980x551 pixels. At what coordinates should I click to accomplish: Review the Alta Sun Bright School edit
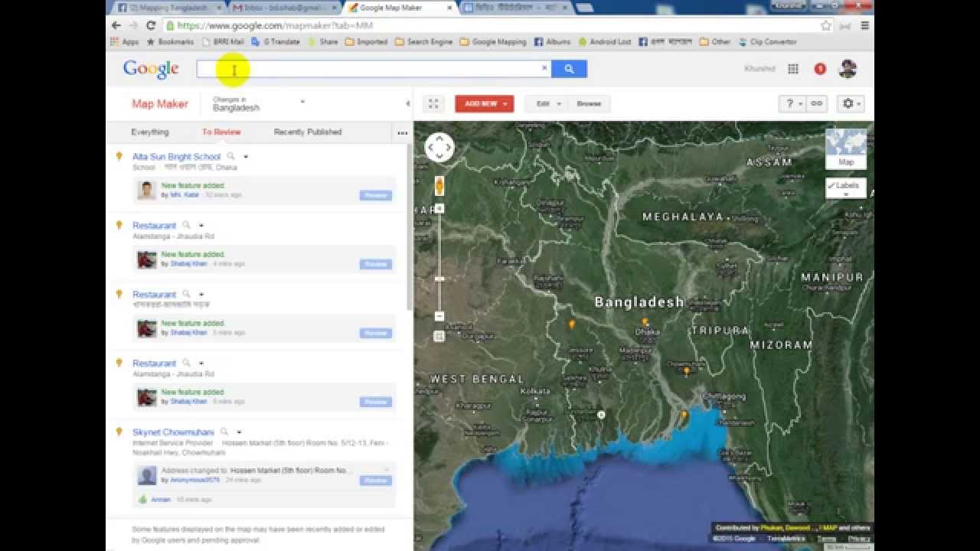tap(375, 195)
